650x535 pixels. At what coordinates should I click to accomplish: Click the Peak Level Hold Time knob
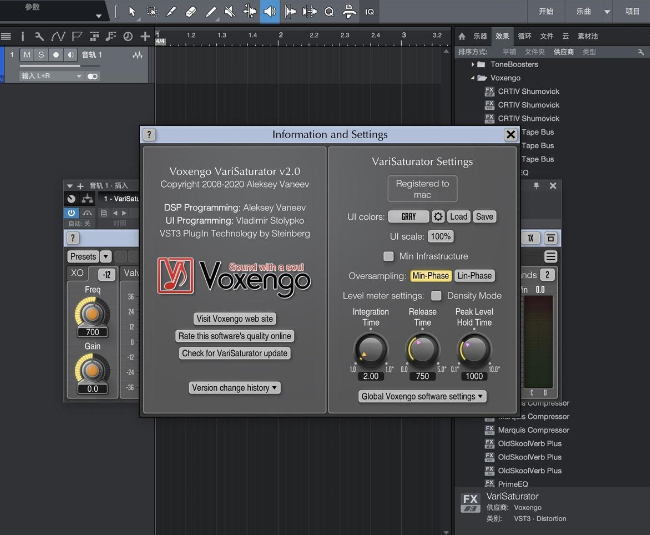(474, 349)
